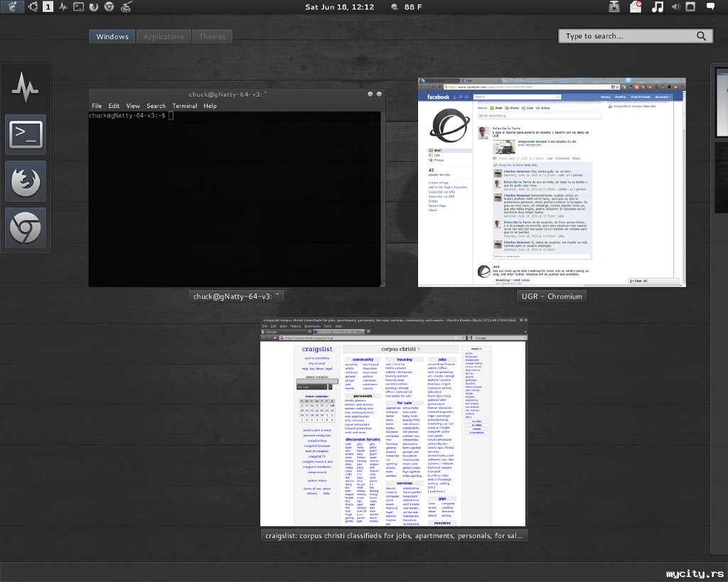Switch to the Applications tab
This screenshot has height=582, width=728.
(x=164, y=36)
